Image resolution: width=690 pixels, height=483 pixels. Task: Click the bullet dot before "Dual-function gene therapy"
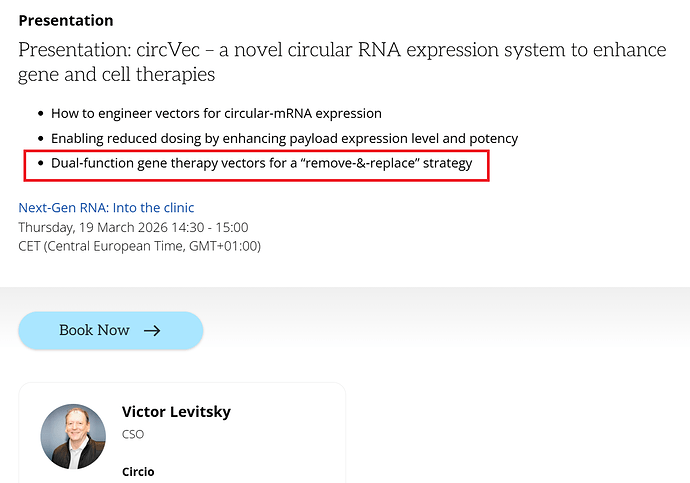[x=40, y=163]
